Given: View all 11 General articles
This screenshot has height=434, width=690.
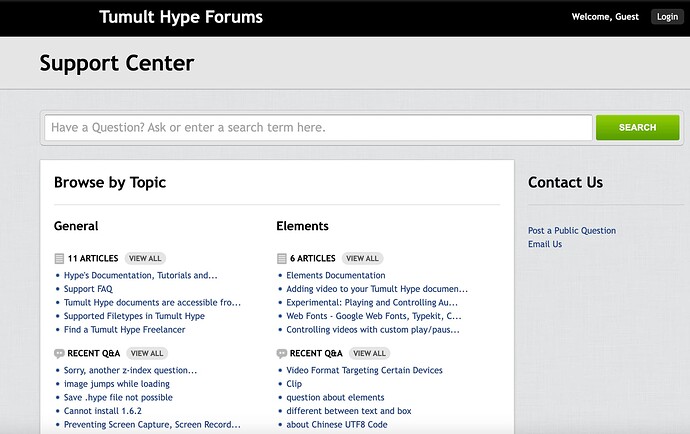Looking at the screenshot, I should tap(145, 258).
